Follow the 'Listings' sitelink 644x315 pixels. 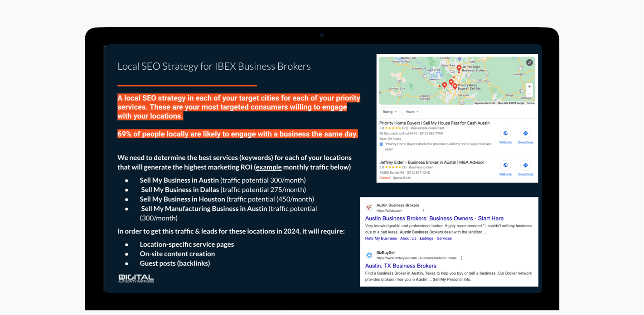click(426, 239)
